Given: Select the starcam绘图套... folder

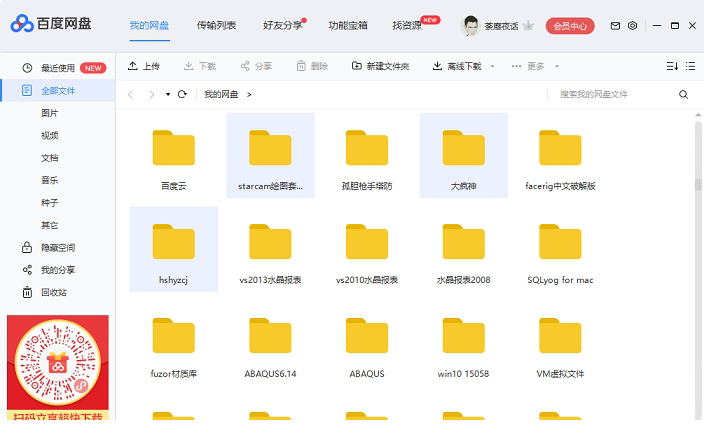Looking at the screenshot, I should [270, 155].
